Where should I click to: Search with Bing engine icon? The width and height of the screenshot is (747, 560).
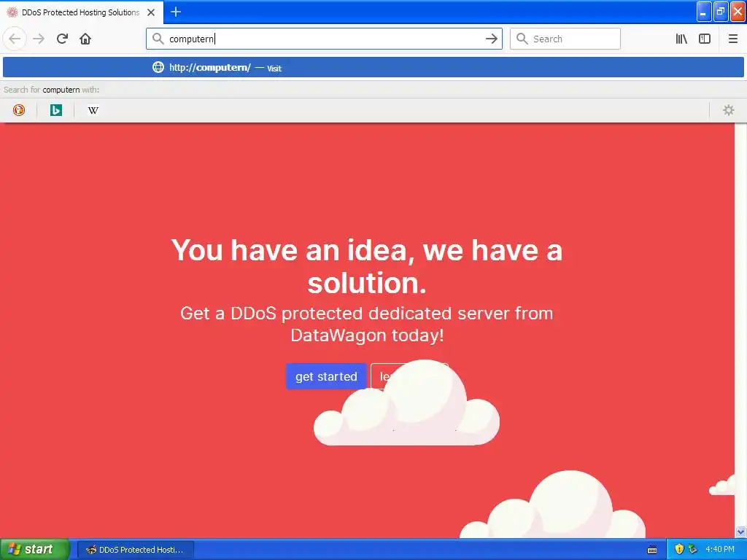(55, 110)
